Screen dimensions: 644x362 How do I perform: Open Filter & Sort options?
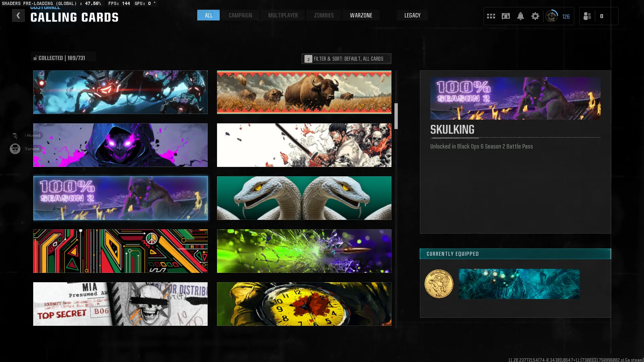tap(346, 59)
